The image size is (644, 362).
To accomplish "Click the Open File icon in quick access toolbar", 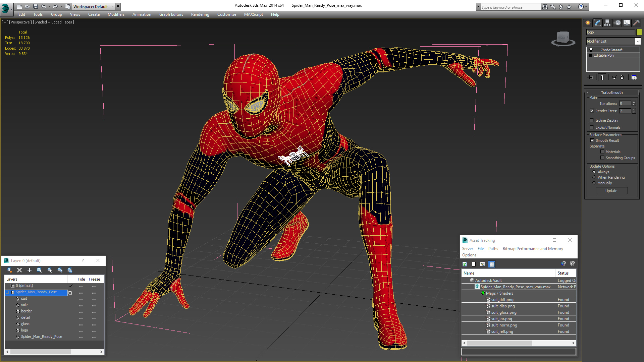I will pyautogui.click(x=28, y=6).
